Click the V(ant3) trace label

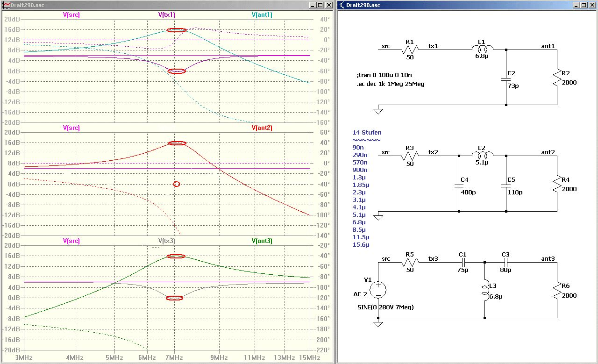[x=262, y=241]
